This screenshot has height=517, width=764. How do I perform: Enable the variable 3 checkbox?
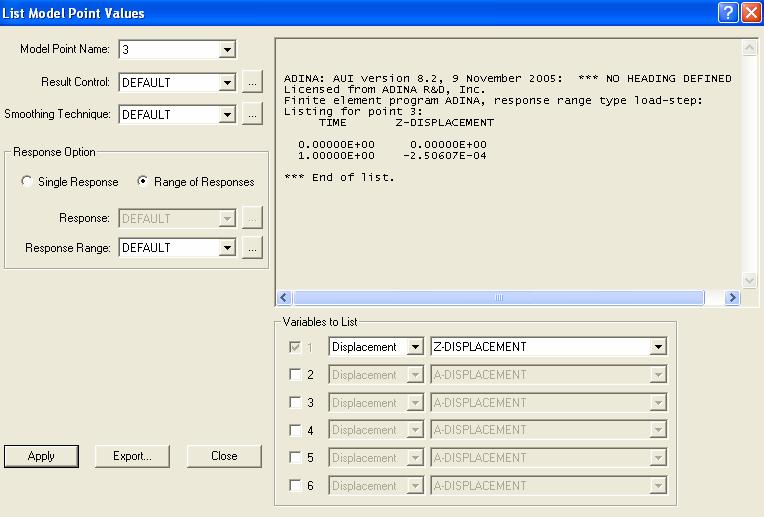click(x=295, y=402)
